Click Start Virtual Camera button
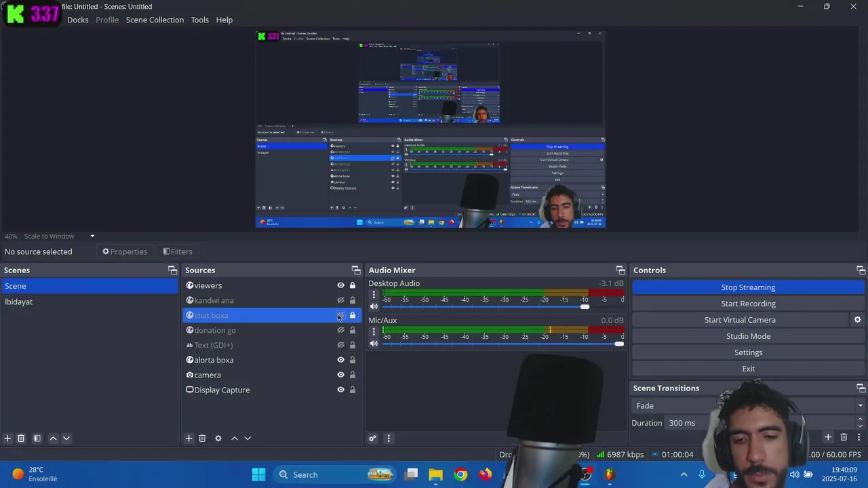The width and height of the screenshot is (868, 488). click(740, 320)
